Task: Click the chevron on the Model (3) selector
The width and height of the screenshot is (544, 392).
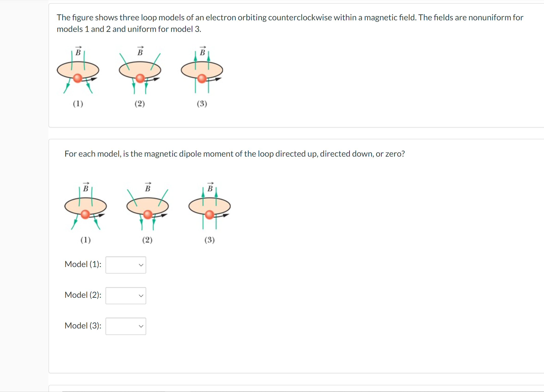Action: click(141, 326)
